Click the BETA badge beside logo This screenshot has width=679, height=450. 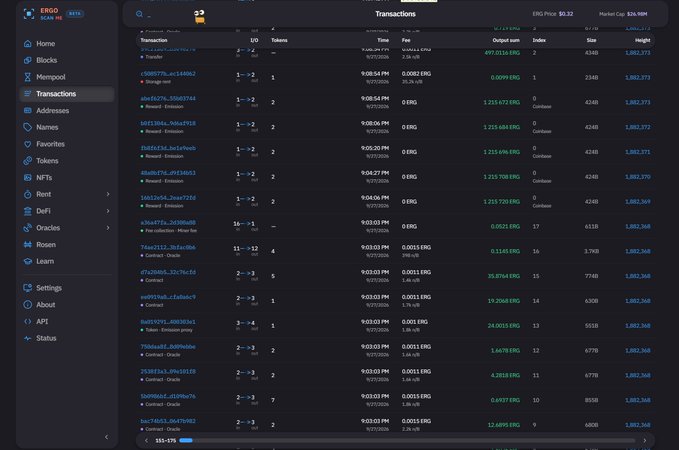75,13
